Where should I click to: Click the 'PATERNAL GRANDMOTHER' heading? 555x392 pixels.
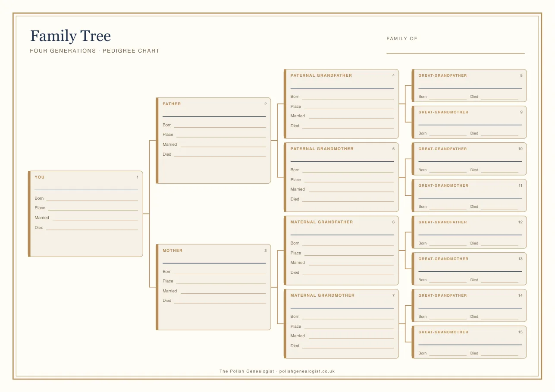click(322, 149)
